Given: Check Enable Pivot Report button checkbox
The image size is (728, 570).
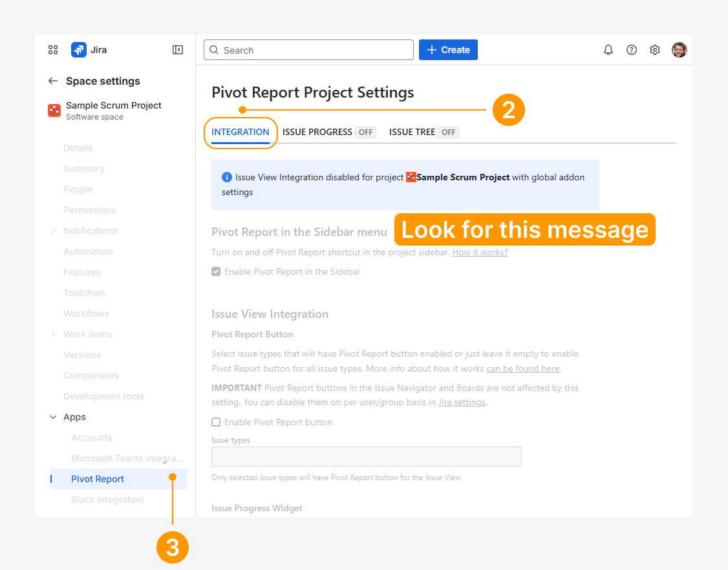Looking at the screenshot, I should 216,422.
